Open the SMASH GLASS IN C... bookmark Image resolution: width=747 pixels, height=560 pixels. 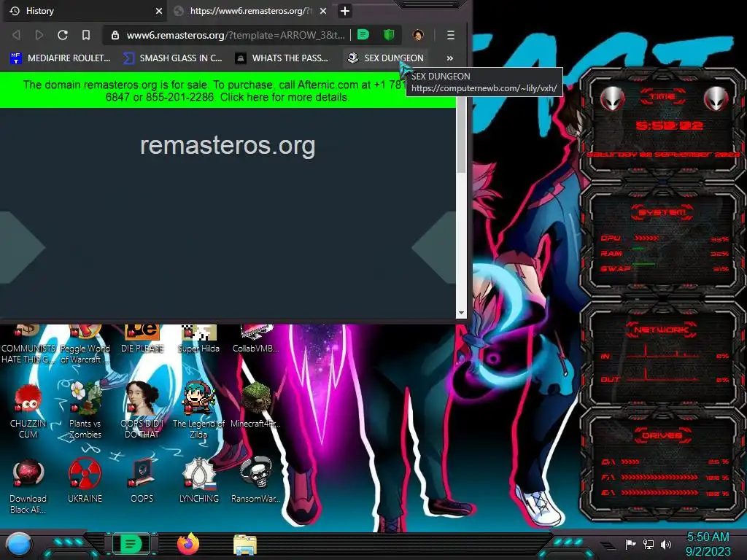(172, 58)
